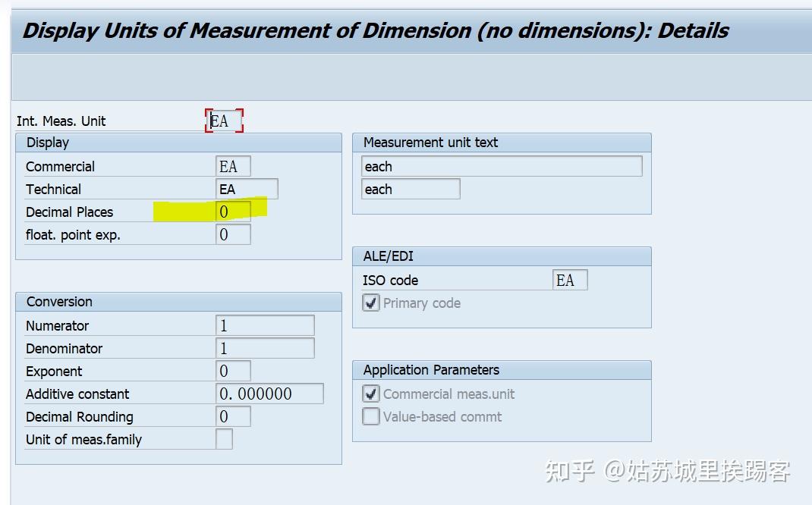
Task: Click the Technical unit field showing EA
Action: 244,189
